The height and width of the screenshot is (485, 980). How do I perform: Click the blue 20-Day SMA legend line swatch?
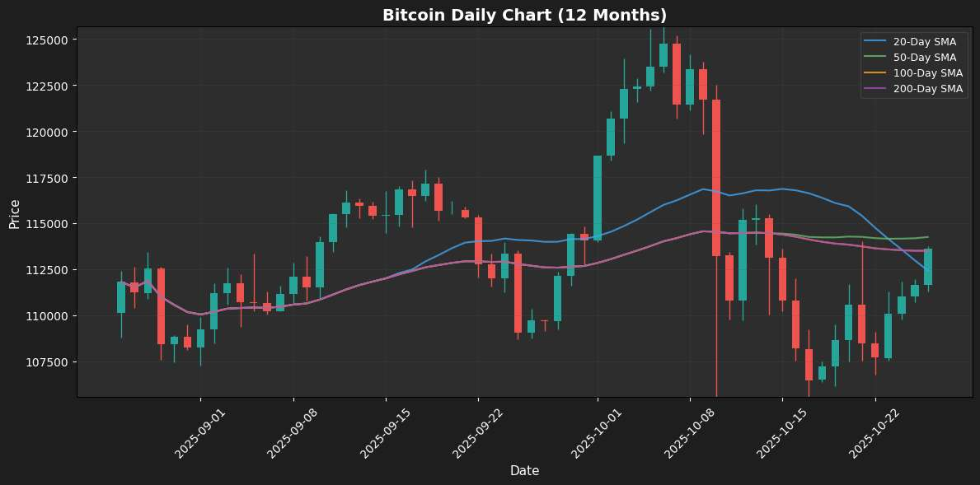pos(874,41)
